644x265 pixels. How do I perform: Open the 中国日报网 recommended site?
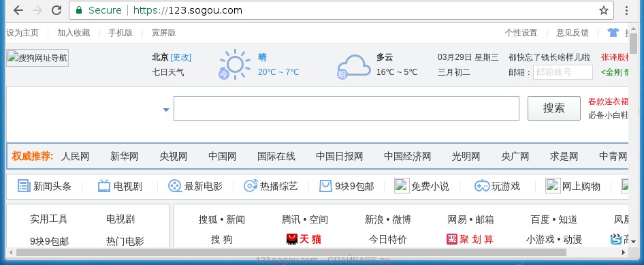(339, 157)
